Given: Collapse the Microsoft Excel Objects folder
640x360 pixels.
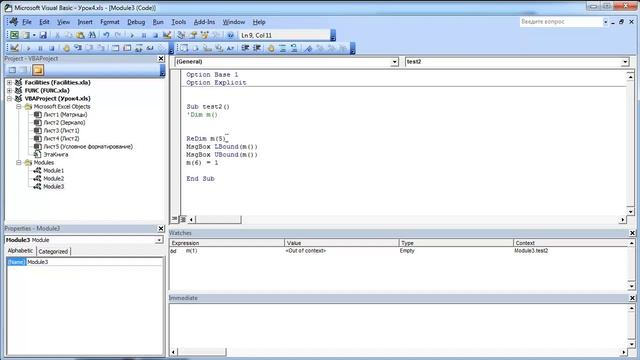Looking at the screenshot, I should point(19,107).
